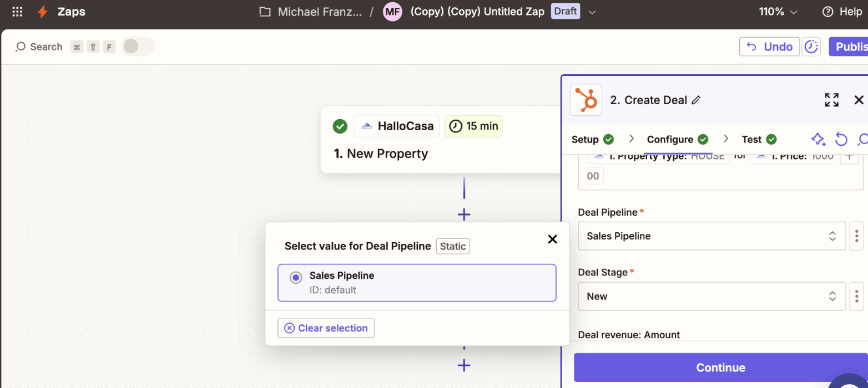Select the New Property trigger step
Viewport: 868px width, 388px height.
(x=441, y=140)
